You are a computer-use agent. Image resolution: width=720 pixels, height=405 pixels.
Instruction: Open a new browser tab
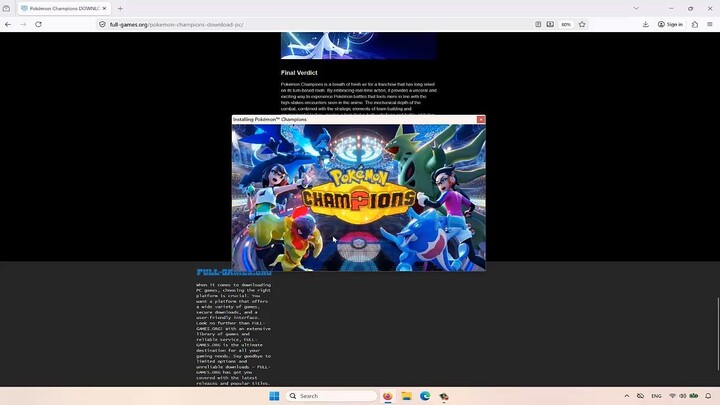120,8
